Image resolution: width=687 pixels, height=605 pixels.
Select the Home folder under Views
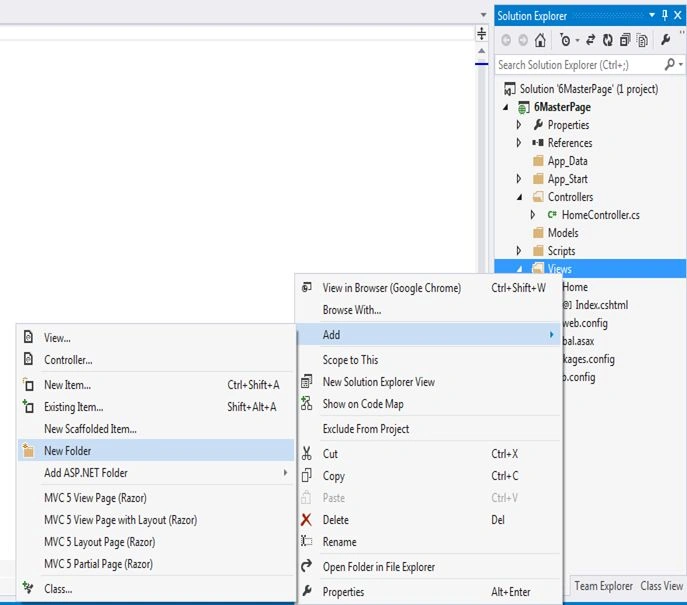(x=575, y=287)
